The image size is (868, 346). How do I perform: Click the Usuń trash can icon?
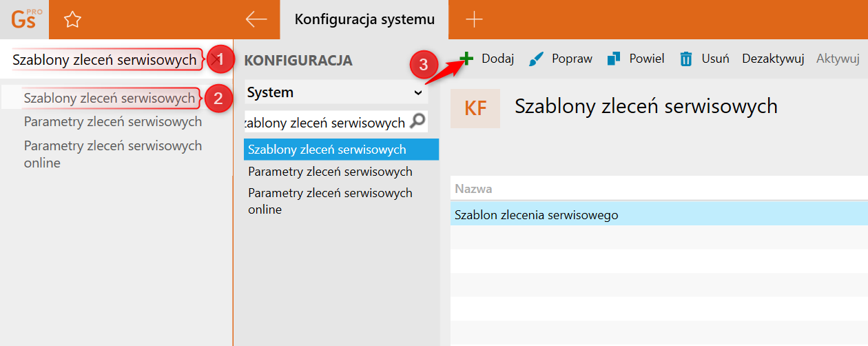point(686,59)
